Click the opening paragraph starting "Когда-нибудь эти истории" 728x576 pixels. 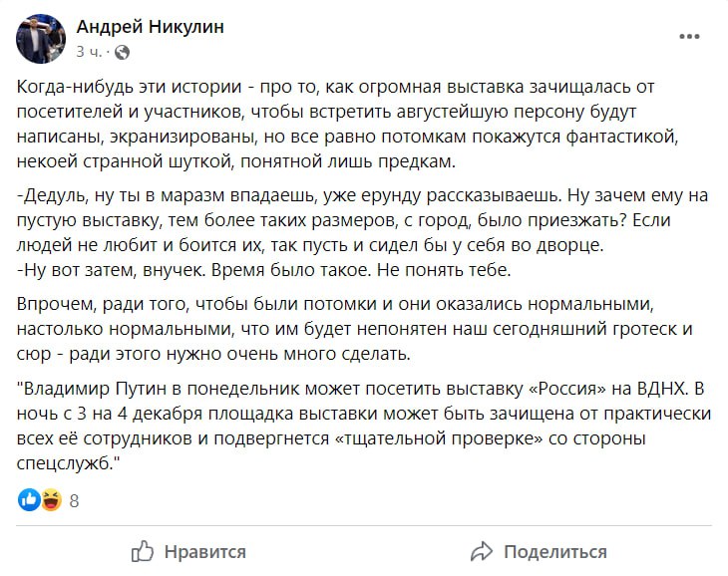347,125
